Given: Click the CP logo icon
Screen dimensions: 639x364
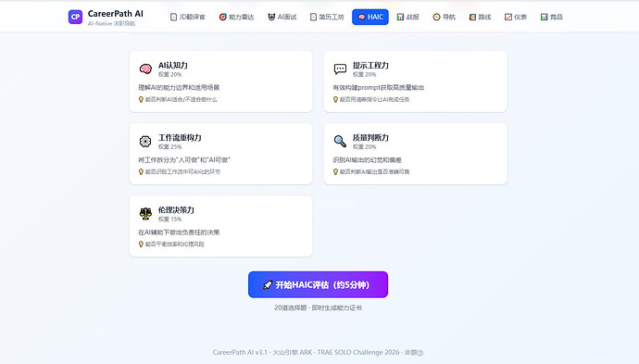Looking at the screenshot, I should click(x=75, y=17).
